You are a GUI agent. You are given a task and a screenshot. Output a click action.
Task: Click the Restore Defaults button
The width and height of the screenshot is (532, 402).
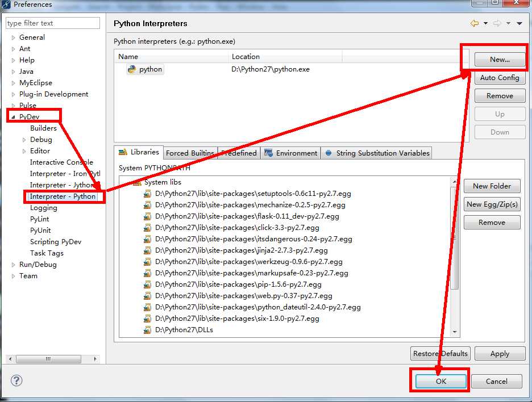point(440,354)
